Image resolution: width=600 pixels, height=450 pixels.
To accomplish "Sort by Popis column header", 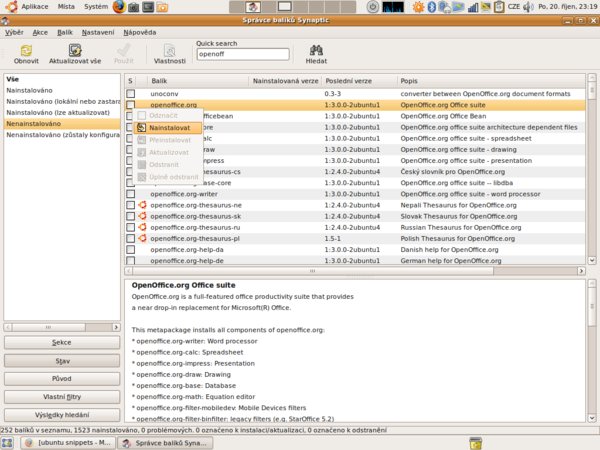I will [491, 81].
